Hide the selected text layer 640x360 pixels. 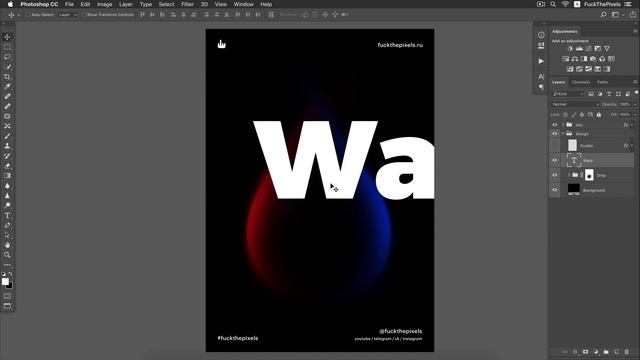pyautogui.click(x=555, y=160)
